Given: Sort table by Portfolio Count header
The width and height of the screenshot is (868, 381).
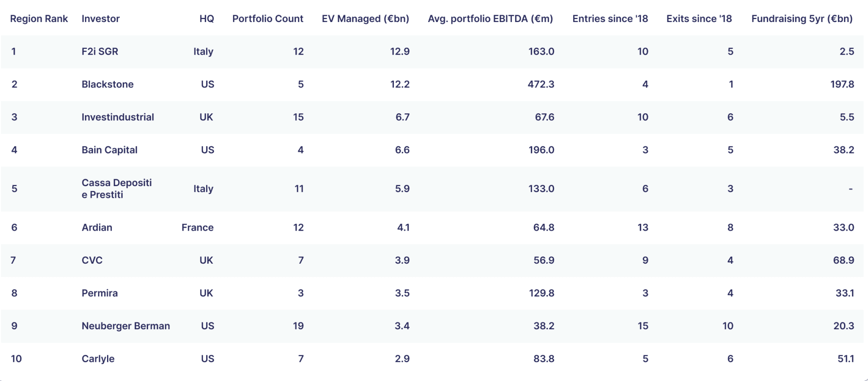Looking at the screenshot, I should point(268,19).
